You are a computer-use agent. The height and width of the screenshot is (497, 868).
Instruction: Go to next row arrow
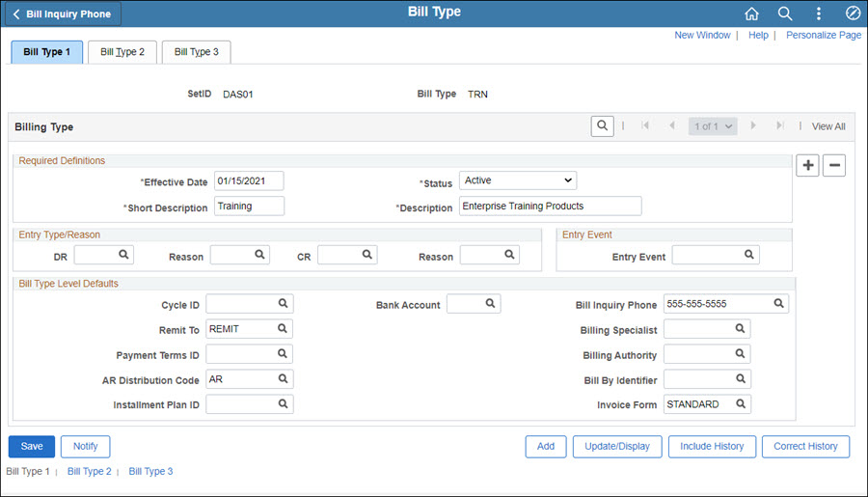click(753, 125)
